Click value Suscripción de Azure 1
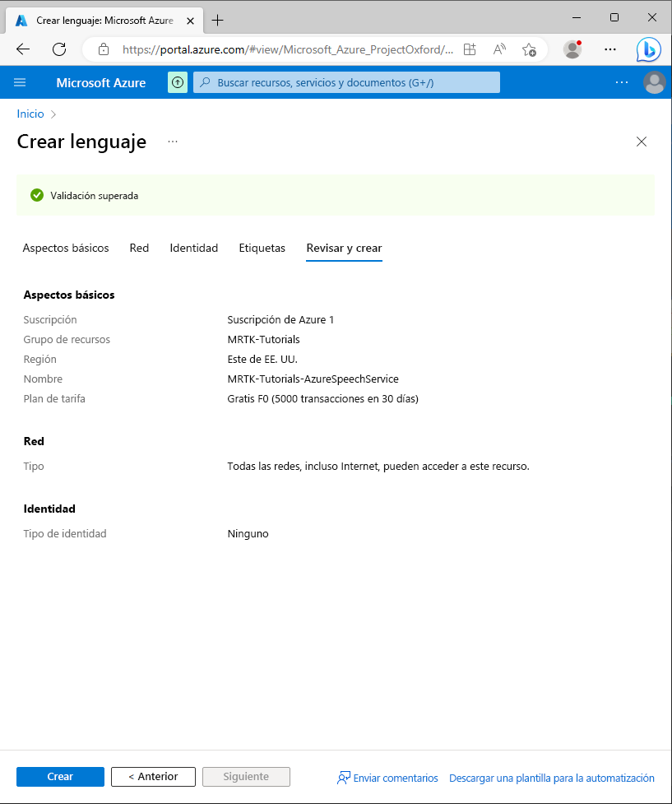The image size is (672, 804). (280, 320)
